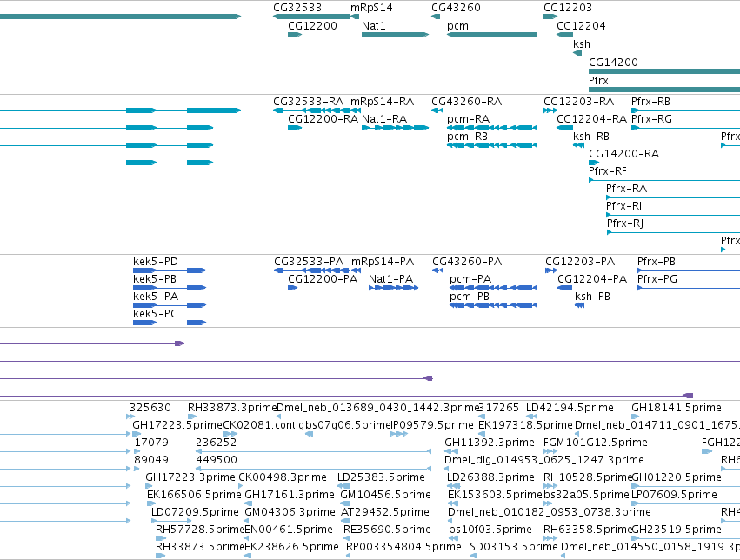
Task: Click transcript label Pfrx-RB
Action: click(x=650, y=102)
